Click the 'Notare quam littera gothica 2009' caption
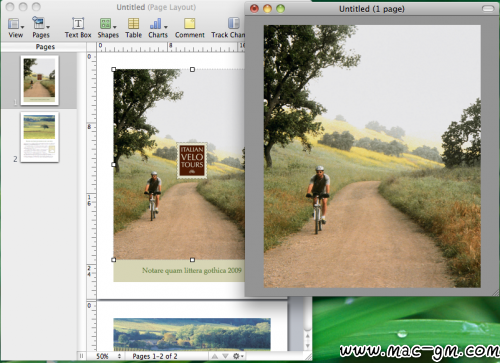Viewport: 500px width, 363px height. pos(192,270)
